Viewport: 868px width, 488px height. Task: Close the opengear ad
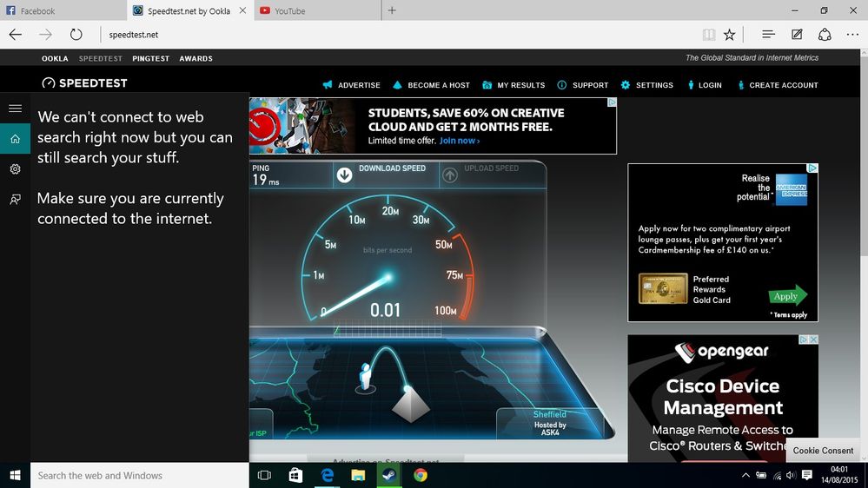(x=813, y=340)
